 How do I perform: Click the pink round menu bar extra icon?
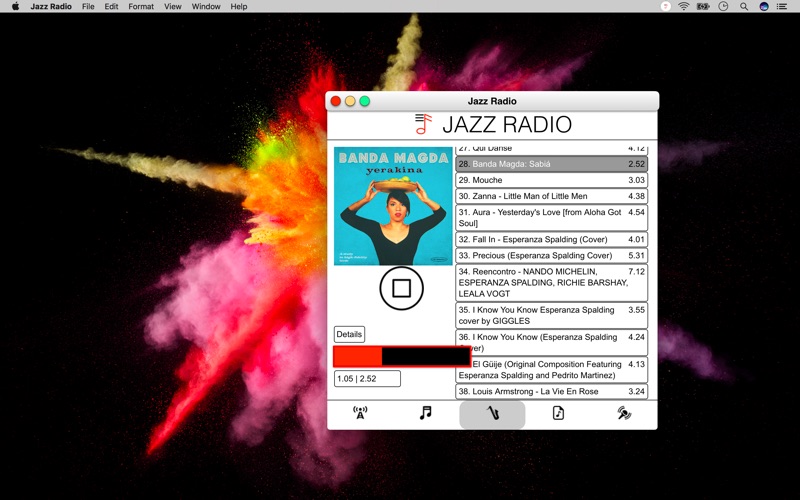pos(665,6)
